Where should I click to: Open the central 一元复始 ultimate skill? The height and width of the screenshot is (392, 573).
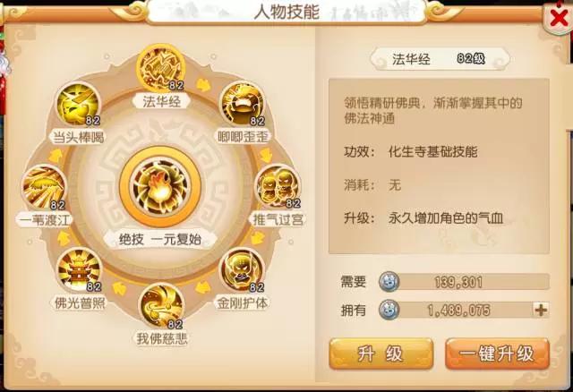(x=160, y=187)
